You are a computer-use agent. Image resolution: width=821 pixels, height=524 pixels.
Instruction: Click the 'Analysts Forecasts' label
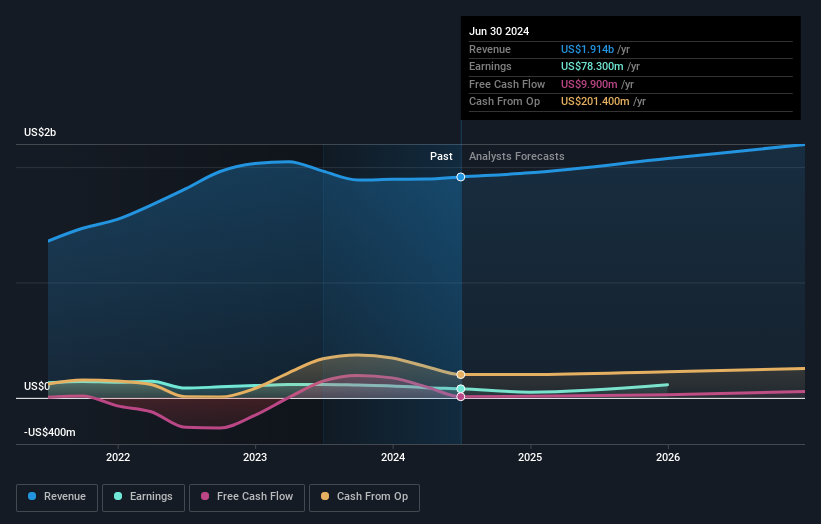pyautogui.click(x=517, y=157)
